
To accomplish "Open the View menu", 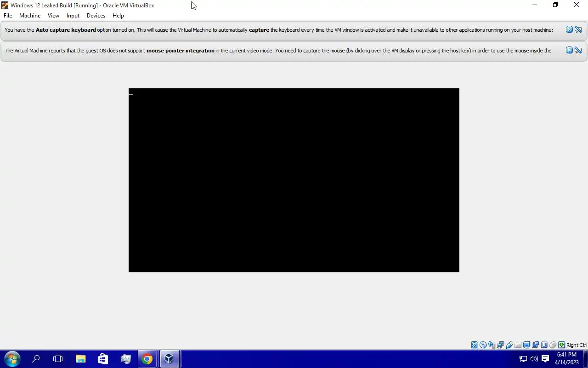I will pyautogui.click(x=53, y=16).
